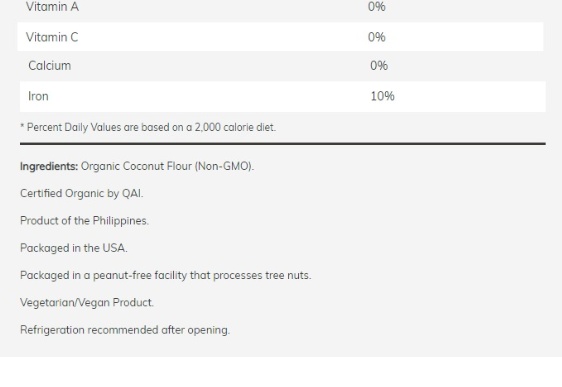The height and width of the screenshot is (387, 562).
Task: Click the peanut-free facility statement
Action: click(166, 275)
